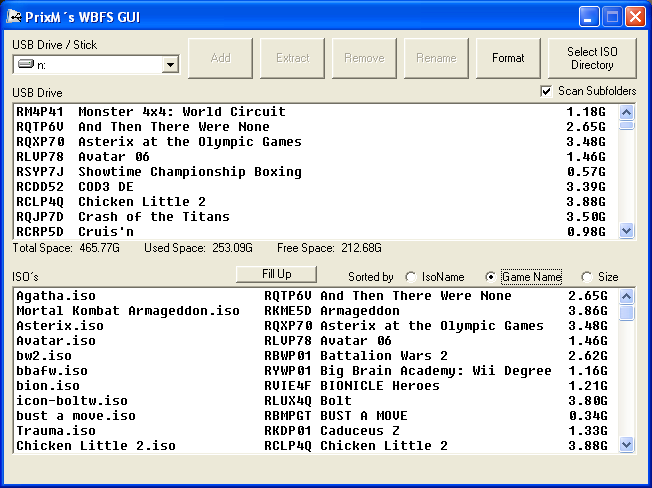The width and height of the screenshot is (652, 488).
Task: Maximize the WBFS GUI window
Action: pyautogui.click(x=612, y=16)
